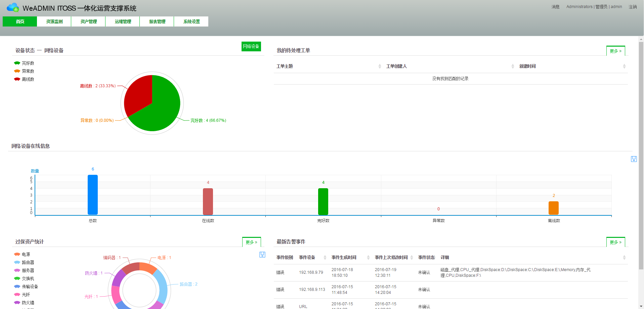Open the 系统设置 menu
Screen dimensions: 644x309
click(191, 21)
